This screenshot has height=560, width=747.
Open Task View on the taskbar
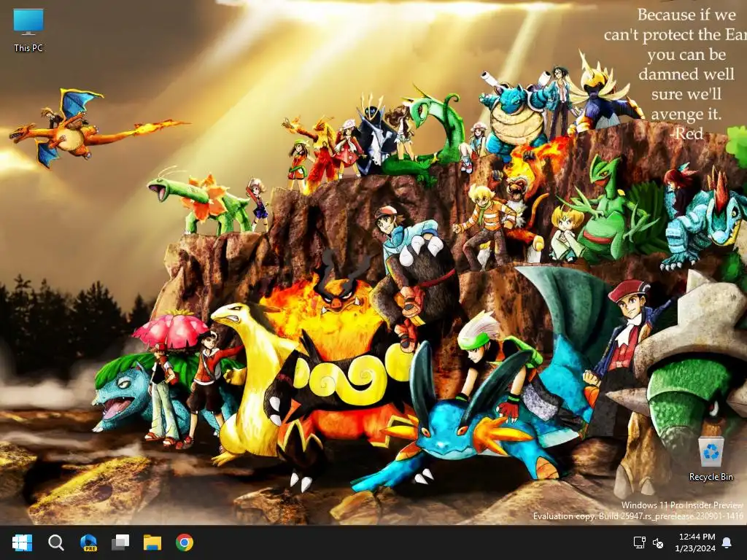point(120,542)
